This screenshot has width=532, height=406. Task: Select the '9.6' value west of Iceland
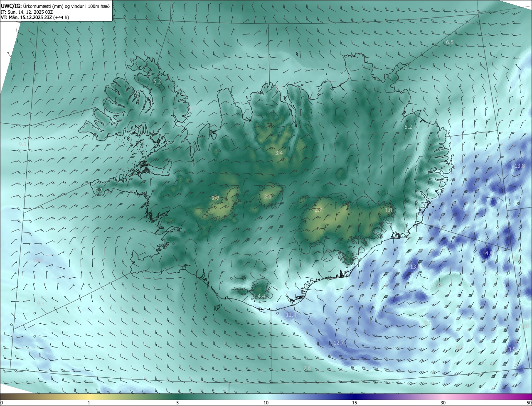pos(22,144)
